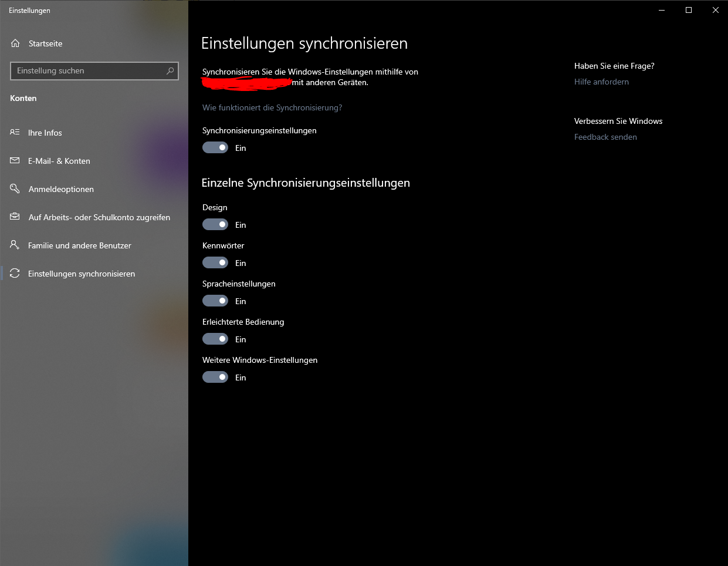Toggle the Erleichterte Bedienung switch

[x=215, y=339]
